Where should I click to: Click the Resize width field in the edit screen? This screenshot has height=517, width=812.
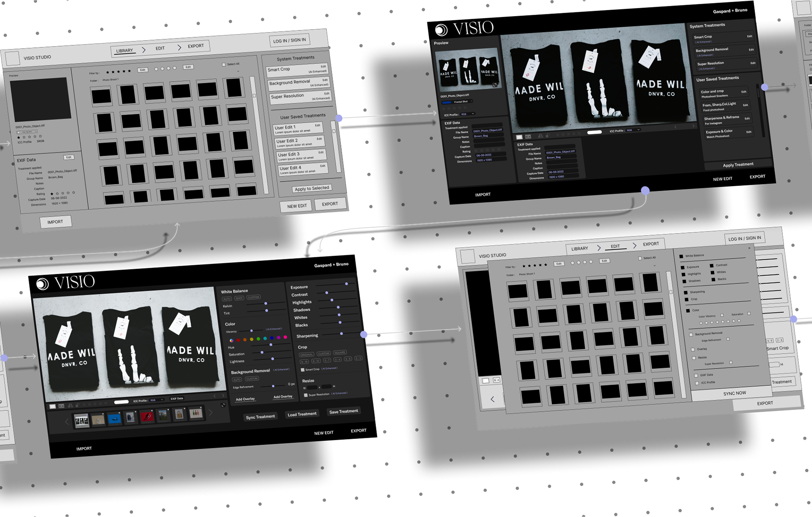tap(313, 388)
